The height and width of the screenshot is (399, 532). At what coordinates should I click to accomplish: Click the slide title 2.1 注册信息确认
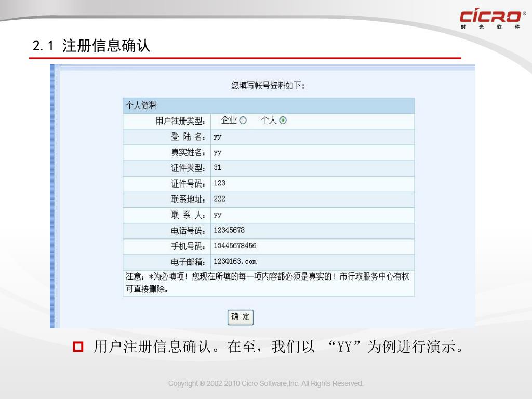[x=91, y=46]
